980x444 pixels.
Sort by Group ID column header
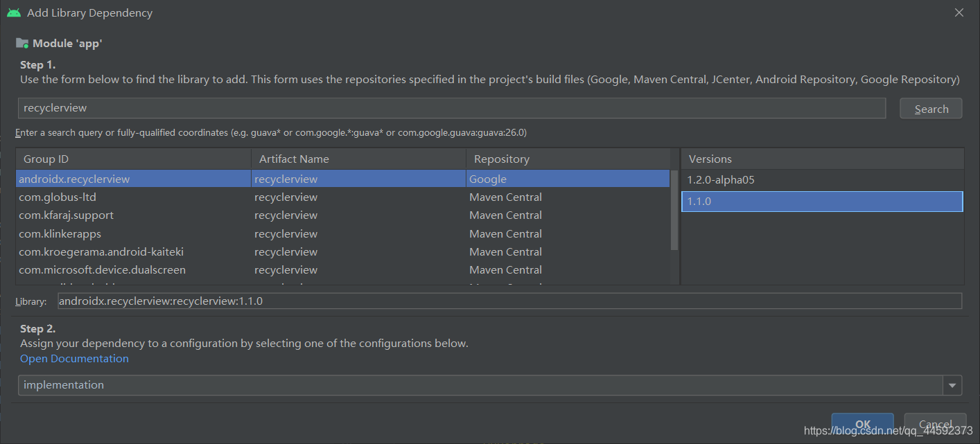(x=134, y=159)
